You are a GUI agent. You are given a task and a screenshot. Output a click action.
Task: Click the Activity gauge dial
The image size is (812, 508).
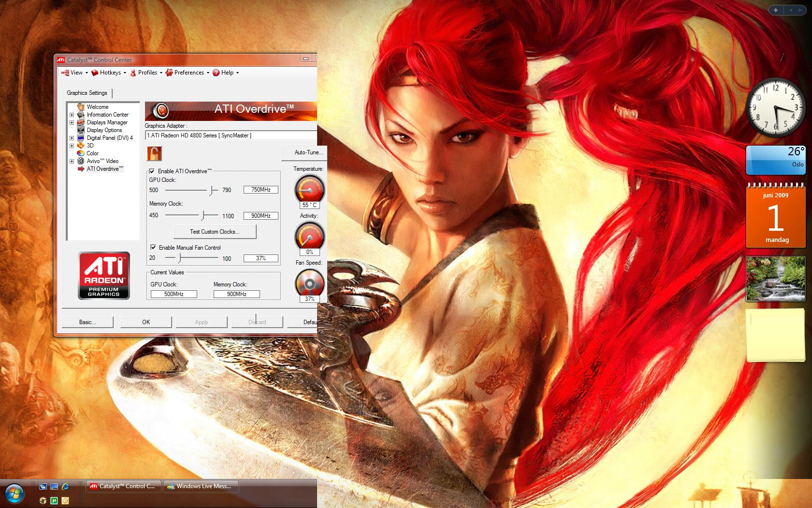[x=309, y=236]
